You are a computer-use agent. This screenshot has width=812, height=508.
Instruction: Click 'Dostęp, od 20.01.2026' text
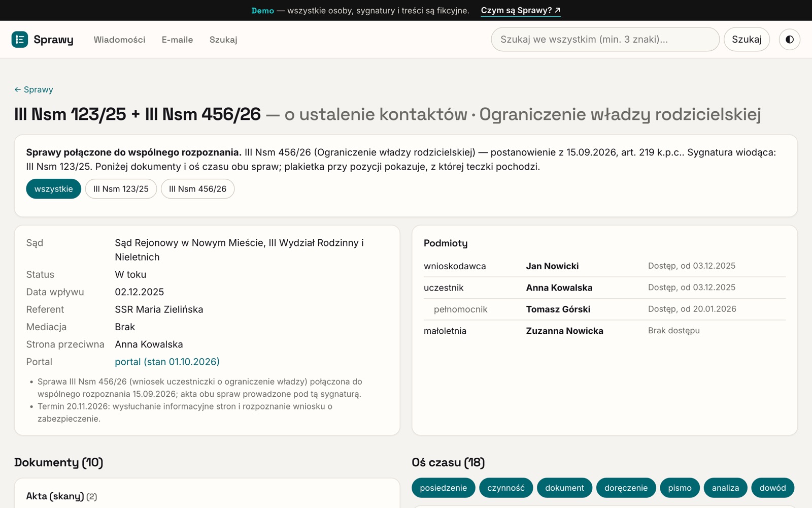click(x=692, y=309)
